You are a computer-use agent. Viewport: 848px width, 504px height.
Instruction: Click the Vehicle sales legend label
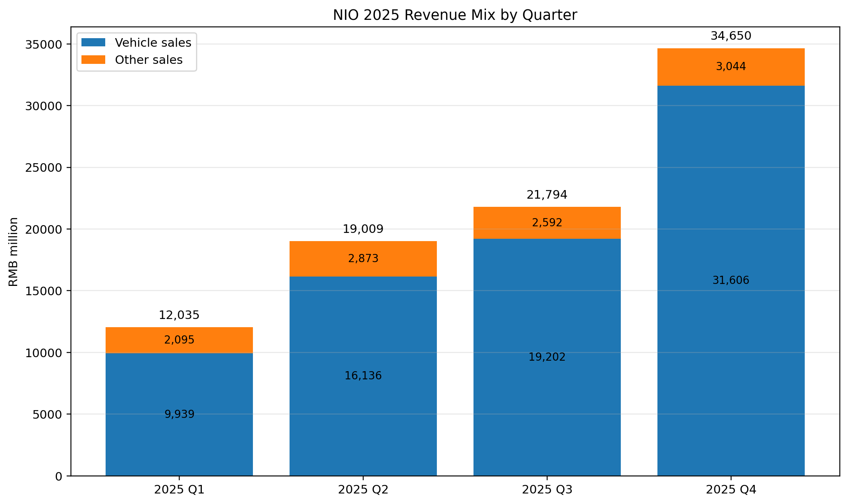click(153, 43)
